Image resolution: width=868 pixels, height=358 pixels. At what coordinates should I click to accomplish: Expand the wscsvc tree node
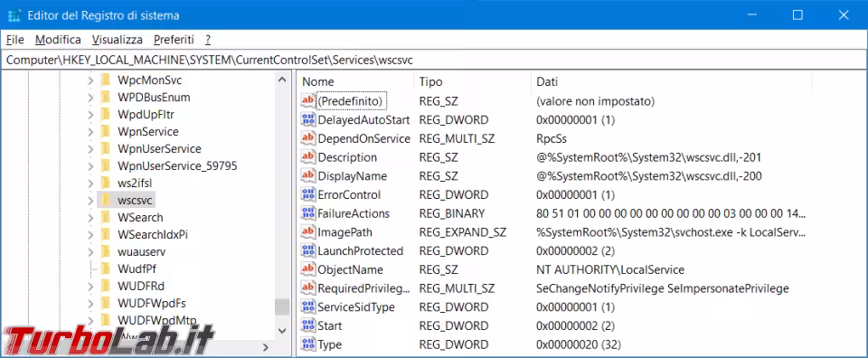(x=90, y=201)
